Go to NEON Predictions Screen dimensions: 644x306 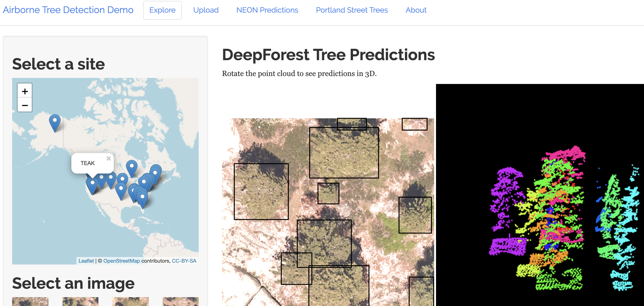267,10
